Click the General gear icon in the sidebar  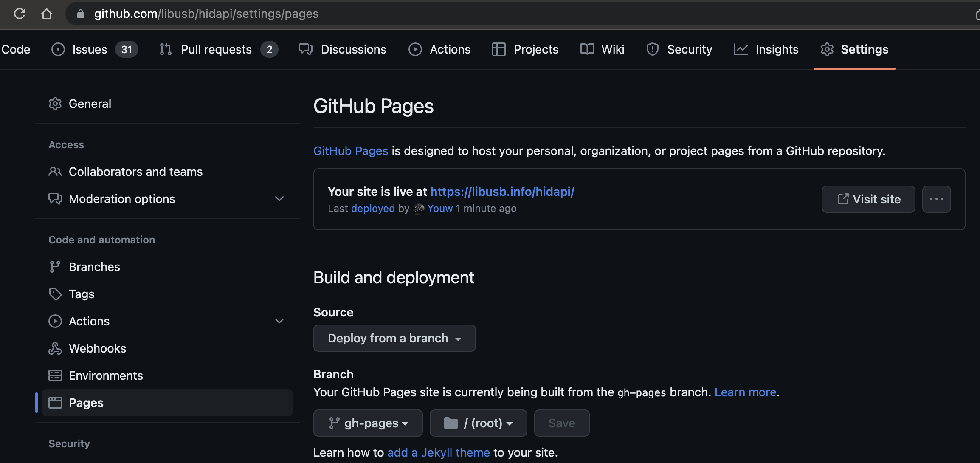(x=55, y=104)
